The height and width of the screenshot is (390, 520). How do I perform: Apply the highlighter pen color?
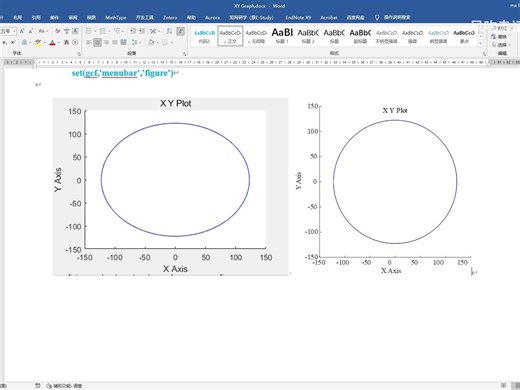click(38, 42)
